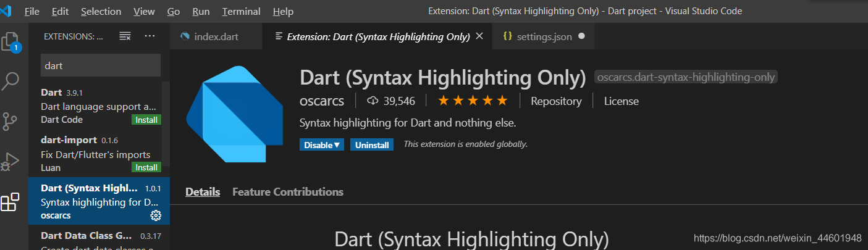Switch to the Feature Contributions tab
The height and width of the screenshot is (250, 868).
tap(288, 192)
